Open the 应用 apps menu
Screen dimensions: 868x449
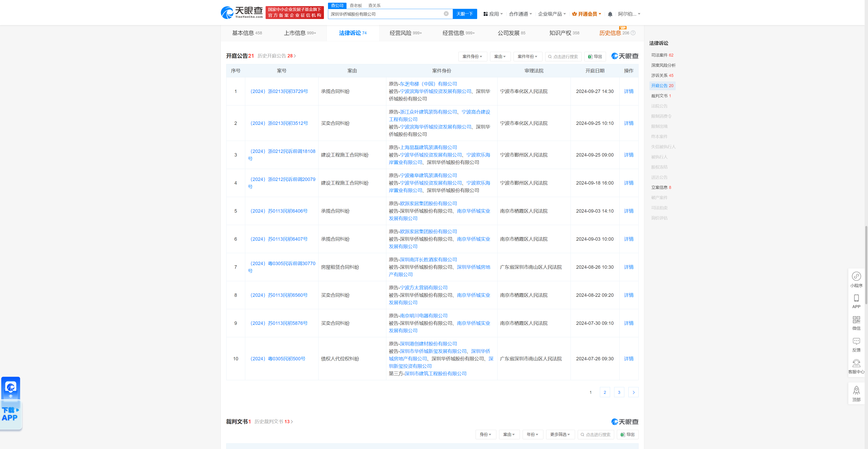pyautogui.click(x=493, y=14)
